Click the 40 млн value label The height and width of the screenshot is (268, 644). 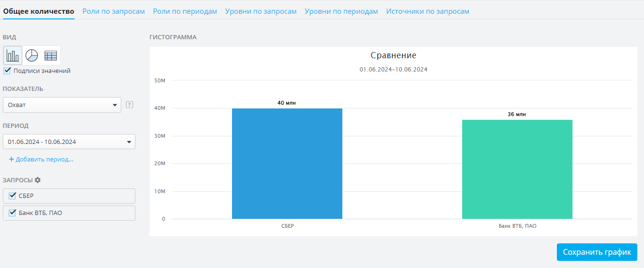click(286, 103)
